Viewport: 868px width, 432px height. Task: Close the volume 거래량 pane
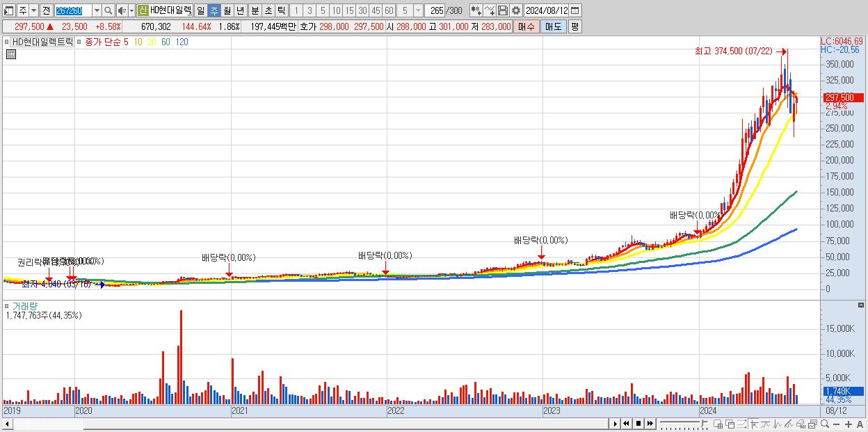[x=862, y=305]
